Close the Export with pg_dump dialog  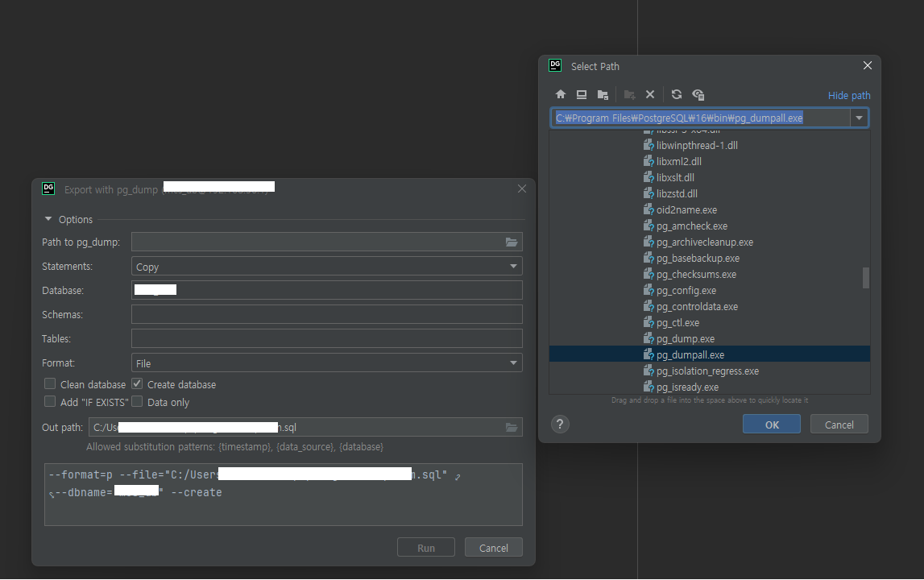[521, 188]
